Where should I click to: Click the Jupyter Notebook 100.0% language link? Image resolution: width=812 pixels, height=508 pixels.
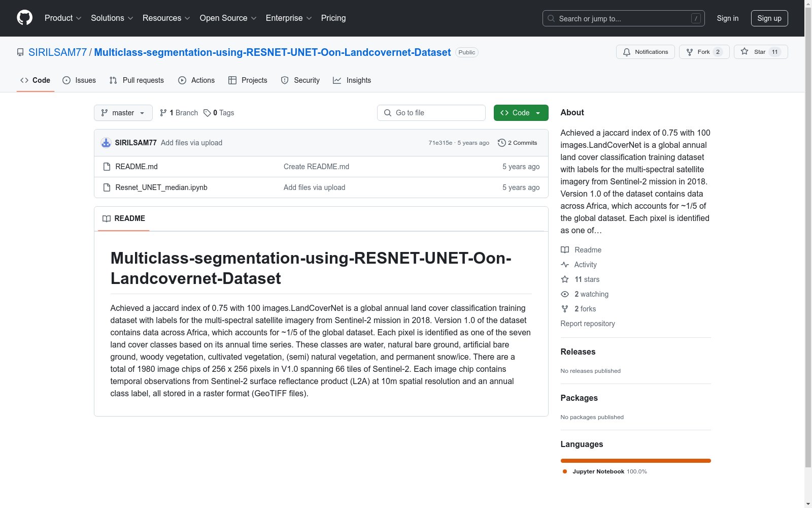[605, 471]
